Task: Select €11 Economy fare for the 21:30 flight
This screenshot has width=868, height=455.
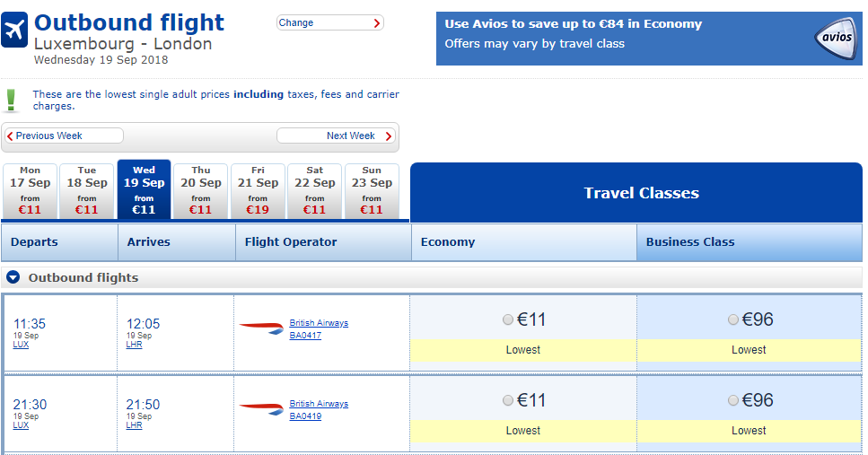Action: 509,400
